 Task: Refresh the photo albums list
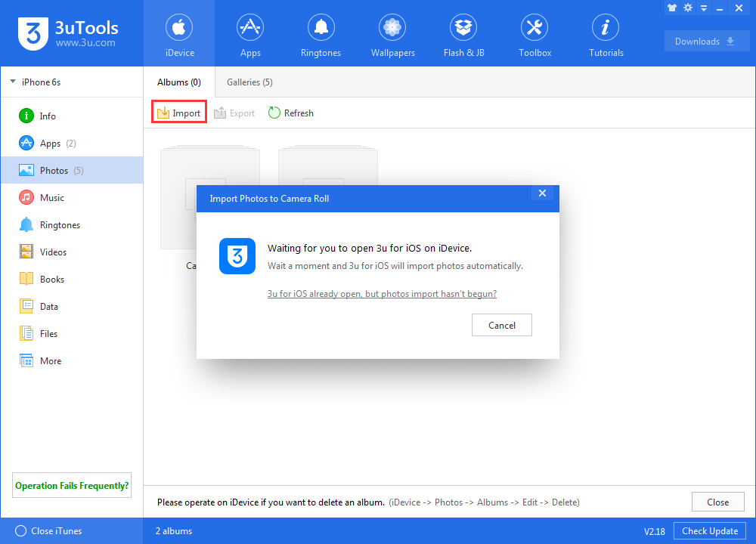(x=291, y=113)
